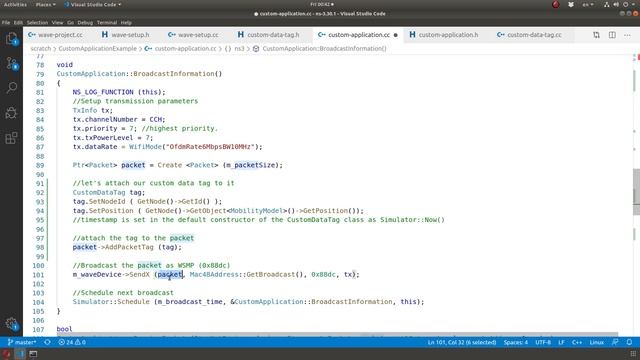The height and width of the screenshot is (360, 640).
Task: Click the VS Code icon in bottom taskbar
Action: pos(20,354)
